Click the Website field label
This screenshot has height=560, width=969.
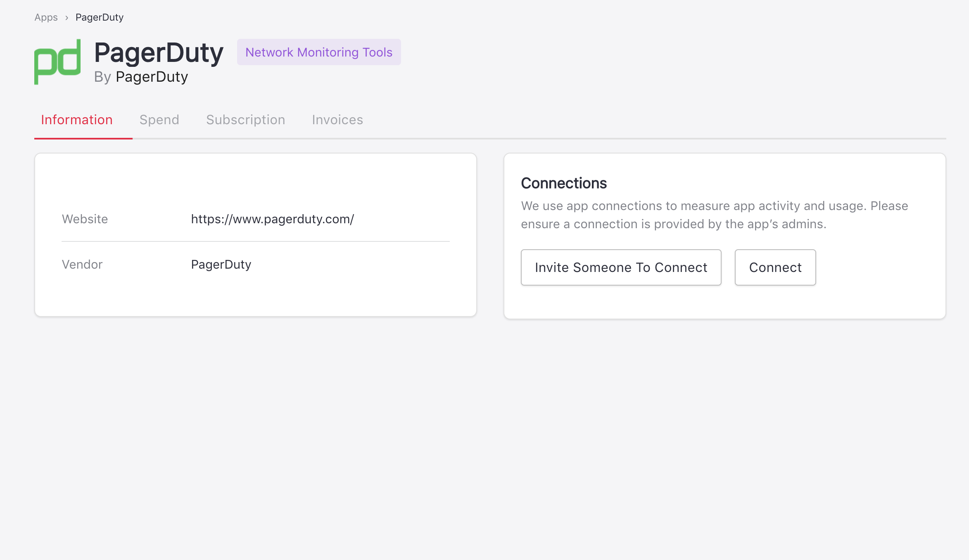[x=85, y=219]
